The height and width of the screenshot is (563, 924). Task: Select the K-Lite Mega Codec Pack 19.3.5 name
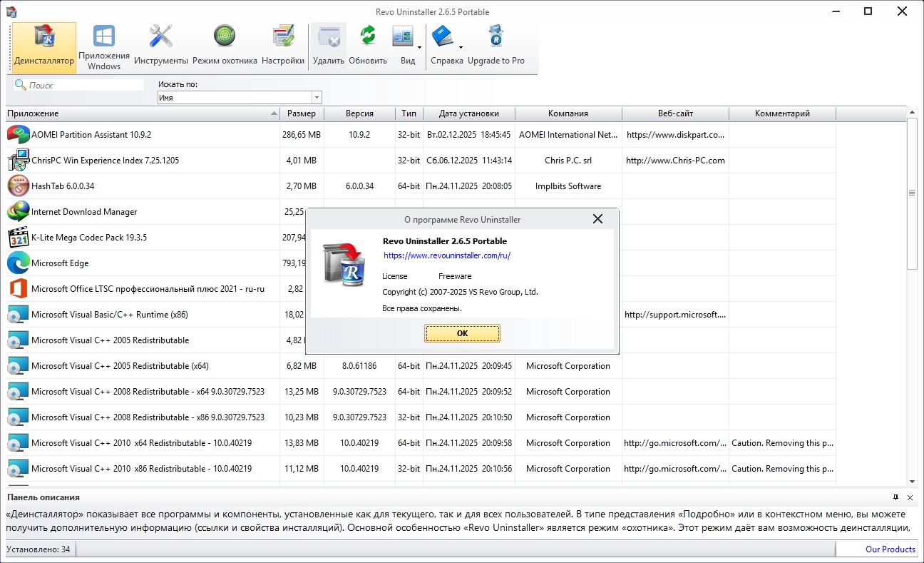click(89, 237)
